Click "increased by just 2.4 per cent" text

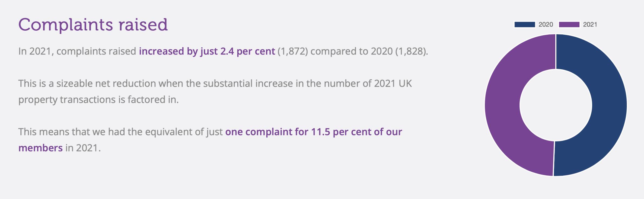[x=207, y=51]
